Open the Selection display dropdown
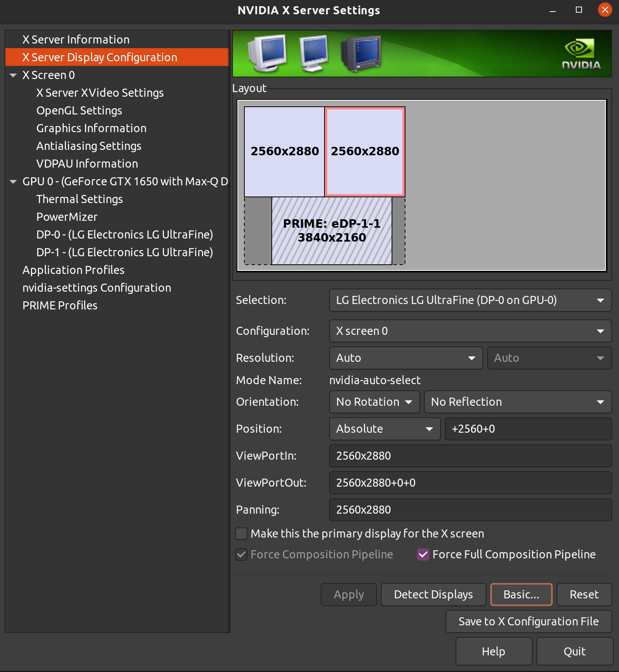This screenshot has height=672, width=619. (x=470, y=300)
